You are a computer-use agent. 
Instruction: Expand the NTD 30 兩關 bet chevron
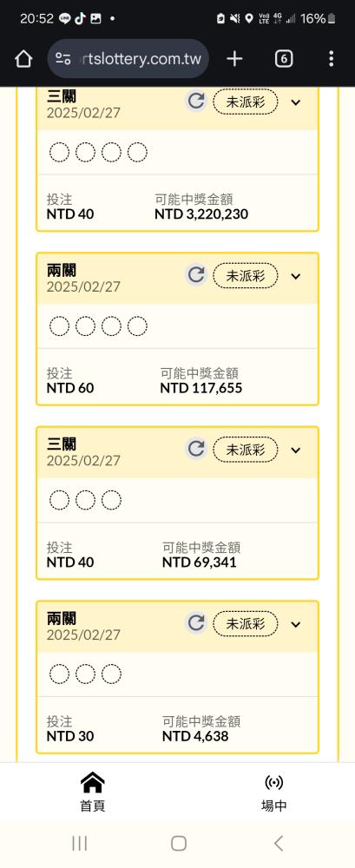(x=296, y=624)
